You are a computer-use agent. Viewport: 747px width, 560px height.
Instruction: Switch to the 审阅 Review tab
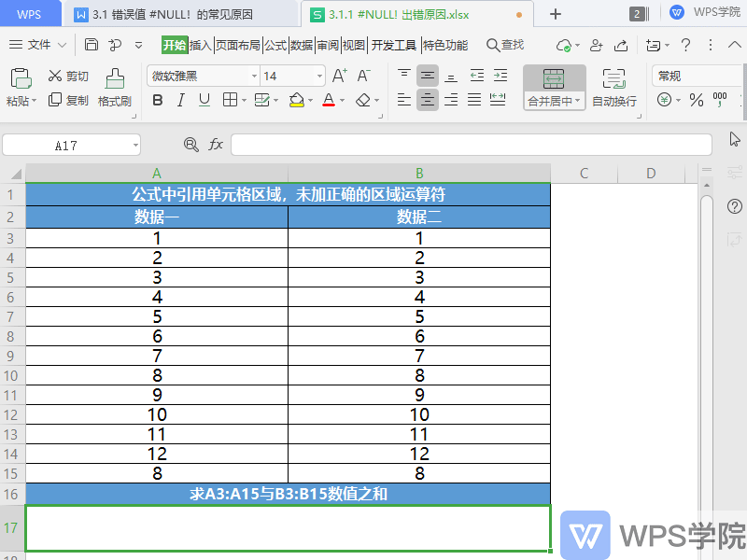click(328, 45)
